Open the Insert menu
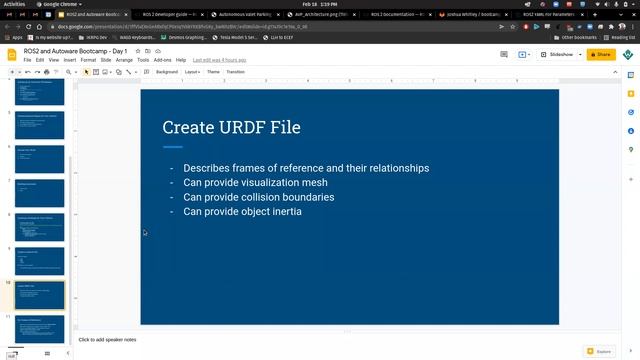This screenshot has height=360, width=640. point(70,60)
